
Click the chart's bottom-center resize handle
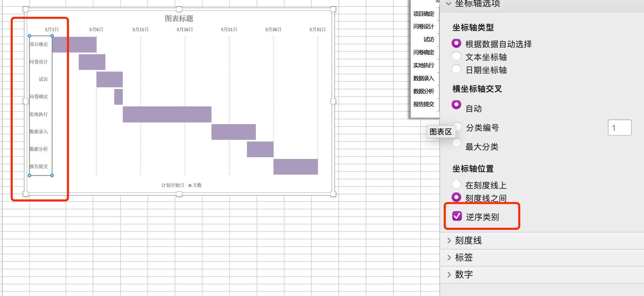pos(179,194)
